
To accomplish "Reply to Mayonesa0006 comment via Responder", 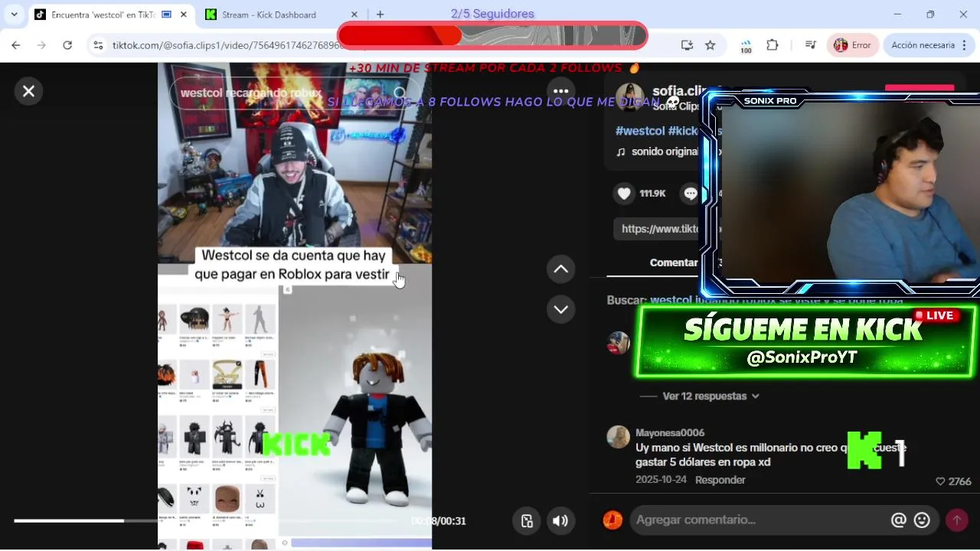I will tap(720, 480).
